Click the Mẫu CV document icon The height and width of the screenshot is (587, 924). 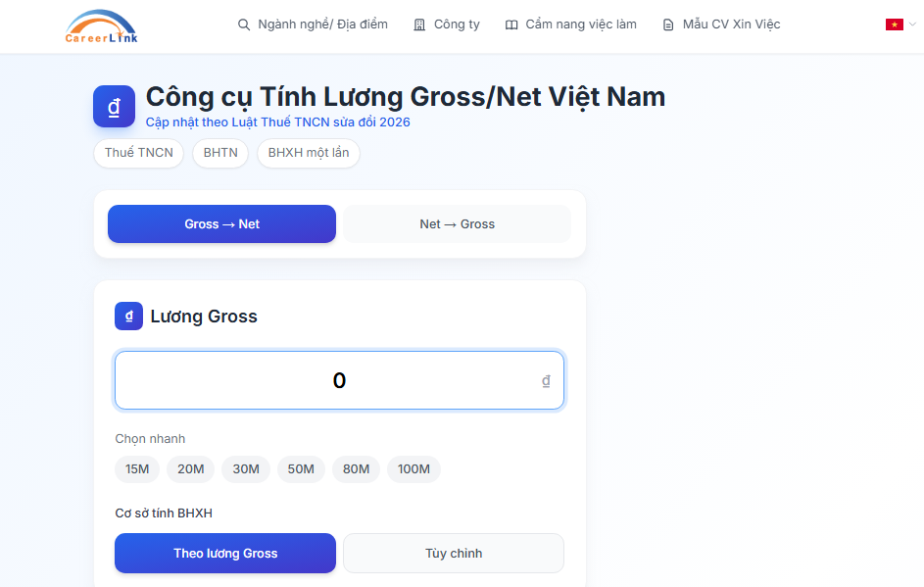669,24
